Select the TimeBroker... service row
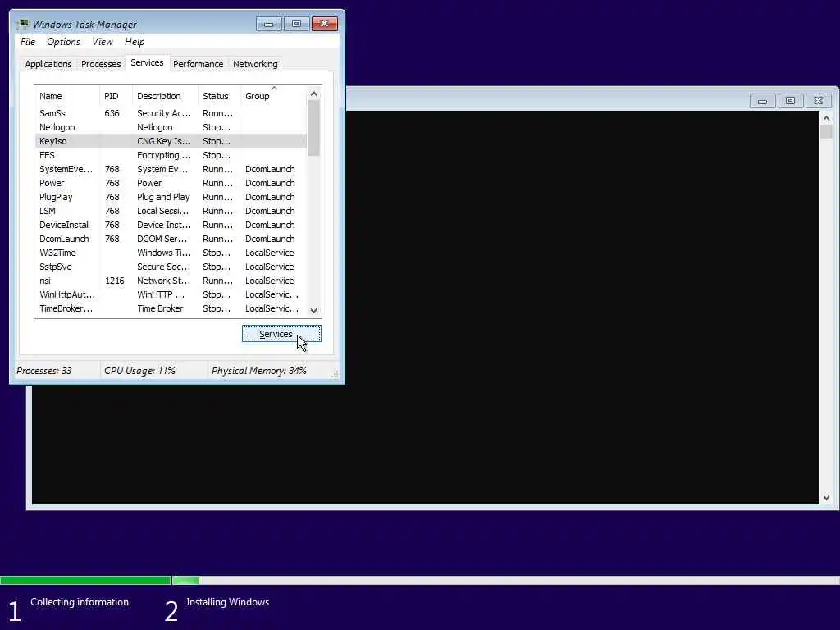The width and height of the screenshot is (840, 630). [x=171, y=308]
